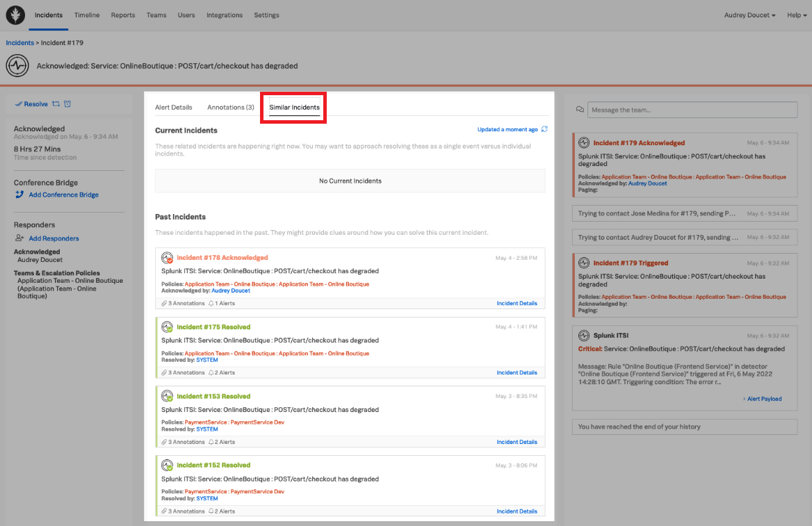This screenshot has width=812, height=526.
Task: Click the Incident #152 Resolved title
Action: coord(213,466)
